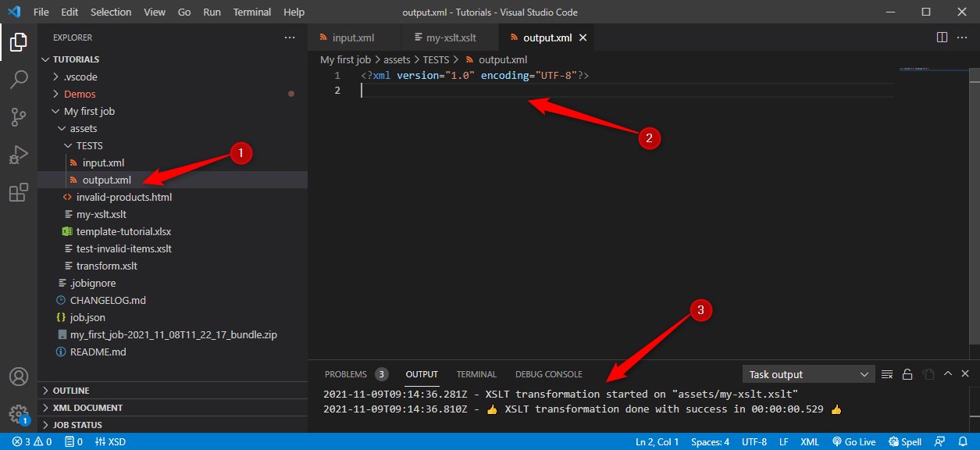Open the Search view in activity bar
The height and width of the screenshot is (450, 980).
pyautogui.click(x=19, y=79)
